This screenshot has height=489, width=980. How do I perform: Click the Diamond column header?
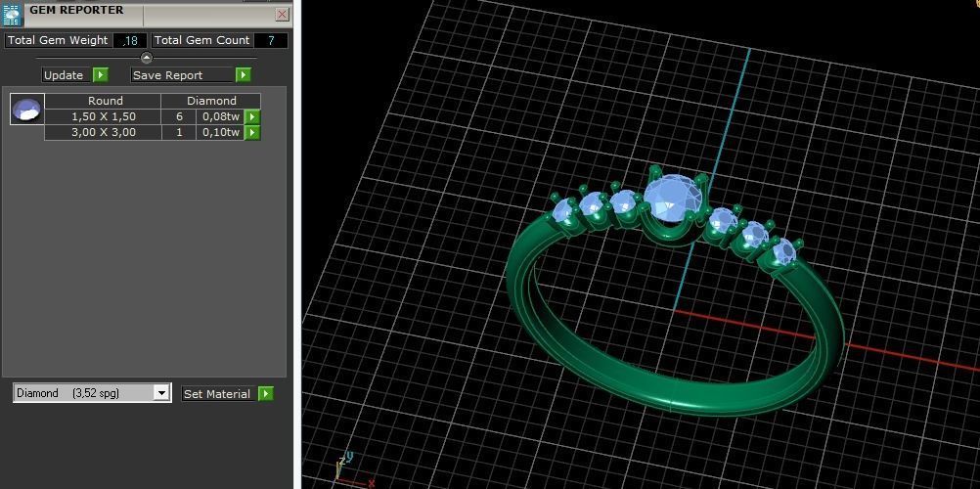[x=211, y=101]
